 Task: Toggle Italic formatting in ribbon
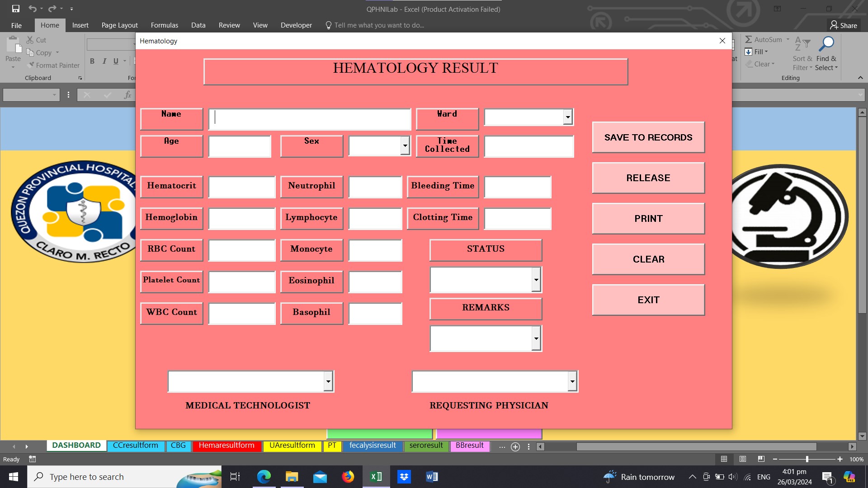(104, 61)
